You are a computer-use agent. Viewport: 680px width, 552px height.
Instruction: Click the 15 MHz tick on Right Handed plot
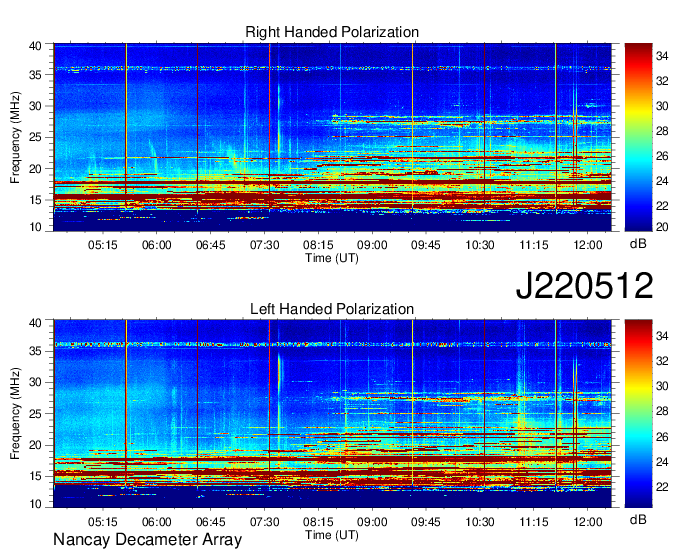(36, 200)
